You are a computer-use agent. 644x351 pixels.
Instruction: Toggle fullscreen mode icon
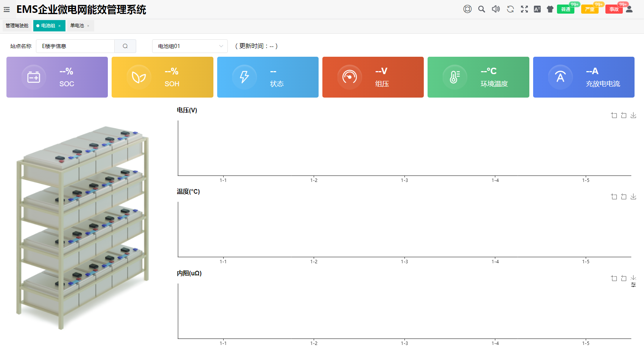point(524,9)
